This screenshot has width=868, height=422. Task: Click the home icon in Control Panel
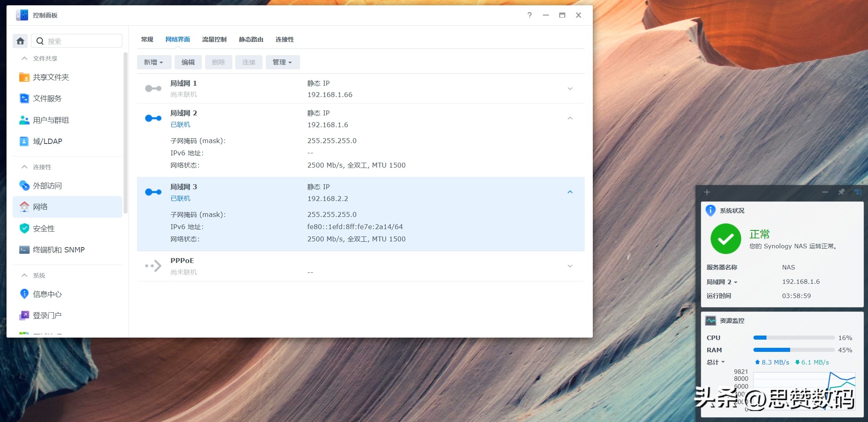pyautogui.click(x=20, y=41)
